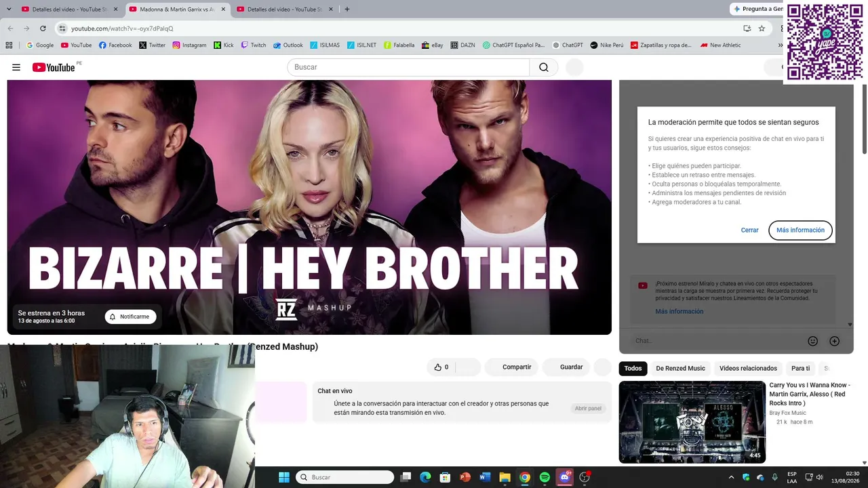Focus the live chat message input

pos(716,341)
